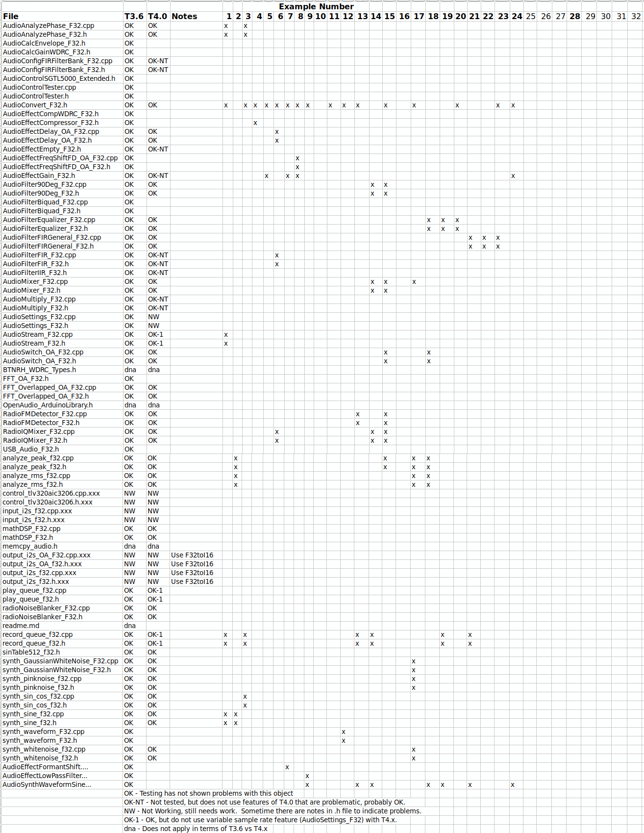This screenshot has width=644, height=833.
Task: Click output_i2s_f32.h.xxx file cell
Action: coord(62,581)
